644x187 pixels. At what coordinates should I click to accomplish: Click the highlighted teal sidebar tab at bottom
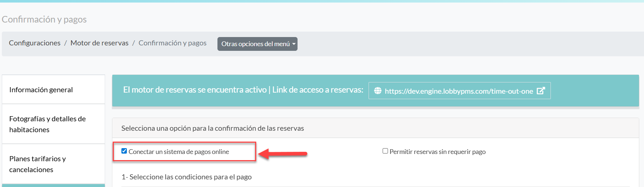[x=53, y=185]
